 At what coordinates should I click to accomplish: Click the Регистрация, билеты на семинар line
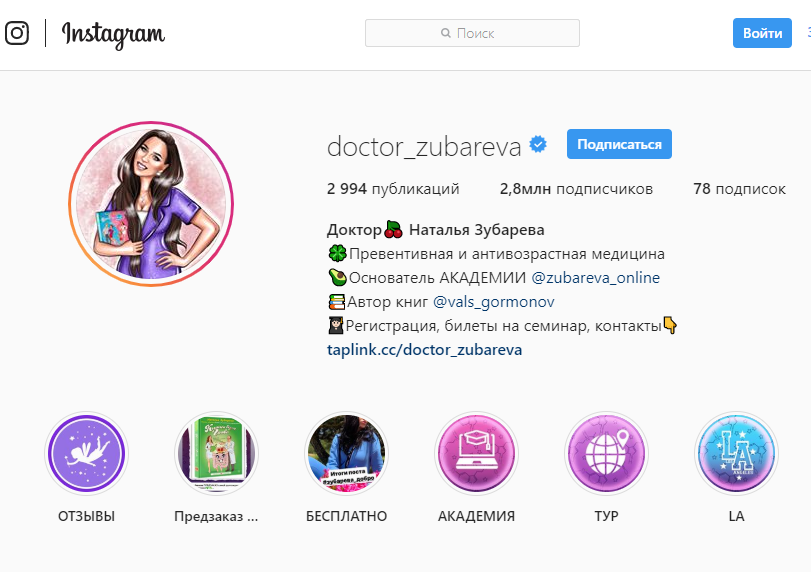pyautogui.click(x=503, y=326)
